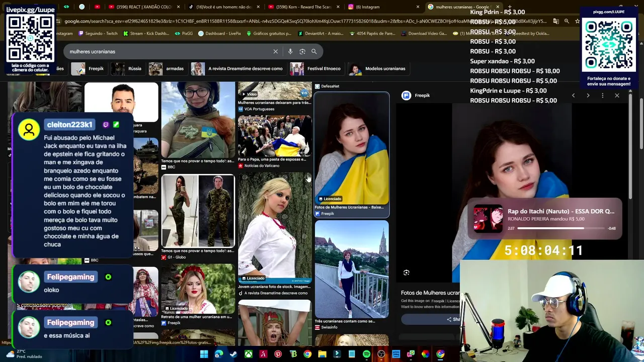The width and height of the screenshot is (644, 362).
Task: Open BBC soldier woman with glasses thumbnail
Action: click(198, 120)
